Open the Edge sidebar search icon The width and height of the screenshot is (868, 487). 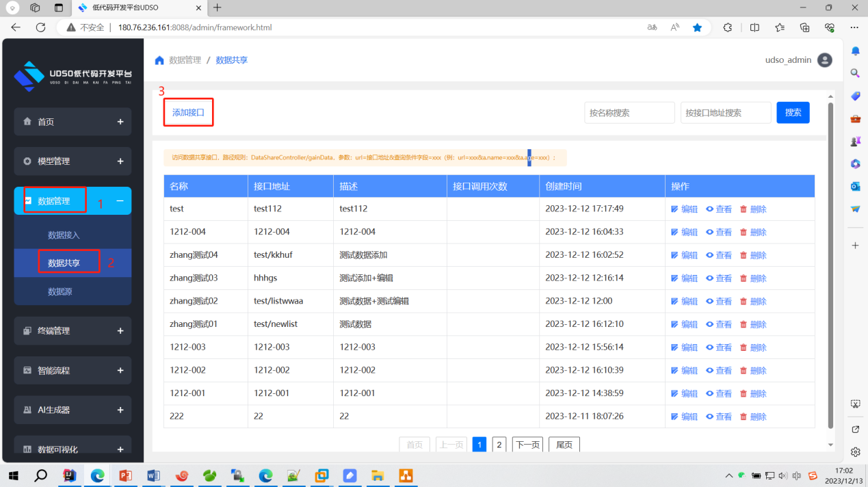(855, 73)
